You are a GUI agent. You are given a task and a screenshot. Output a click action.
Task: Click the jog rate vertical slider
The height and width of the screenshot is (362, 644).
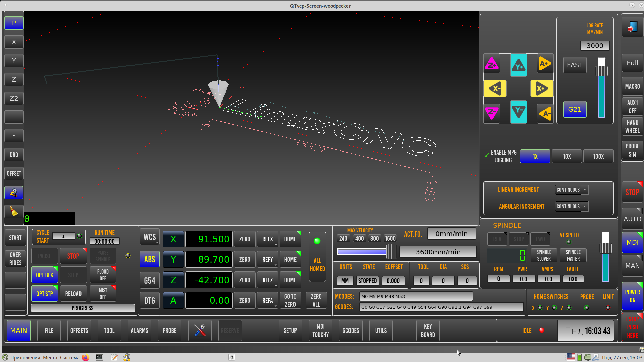click(x=602, y=88)
